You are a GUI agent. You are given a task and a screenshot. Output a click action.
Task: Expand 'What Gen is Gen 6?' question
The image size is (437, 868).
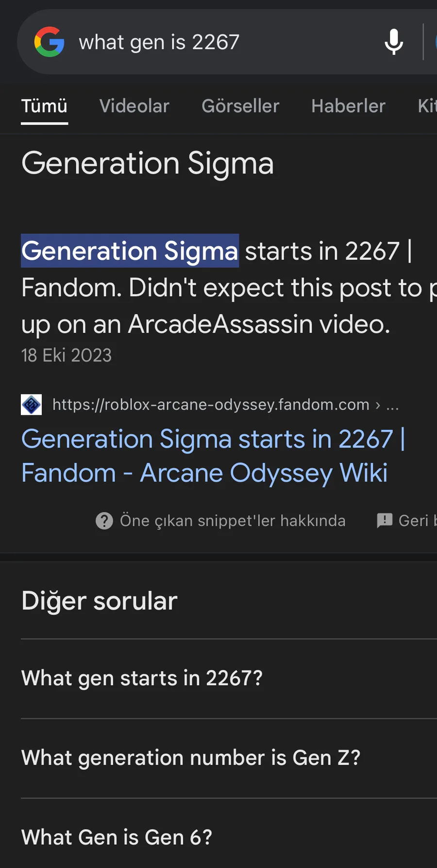117,837
